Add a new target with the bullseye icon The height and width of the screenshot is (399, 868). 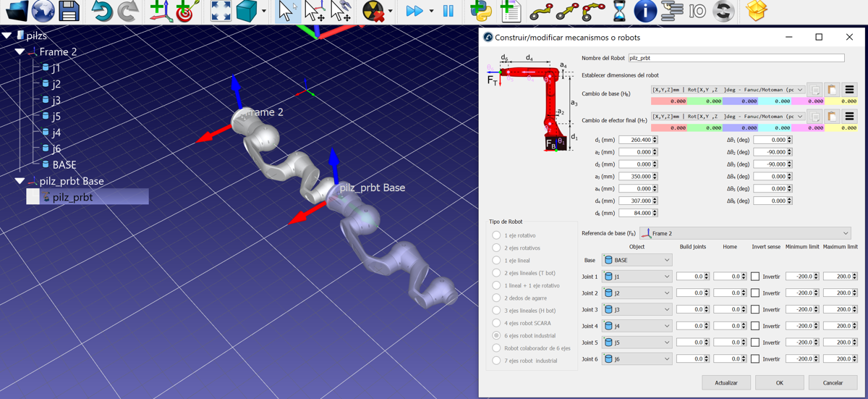[x=185, y=11]
